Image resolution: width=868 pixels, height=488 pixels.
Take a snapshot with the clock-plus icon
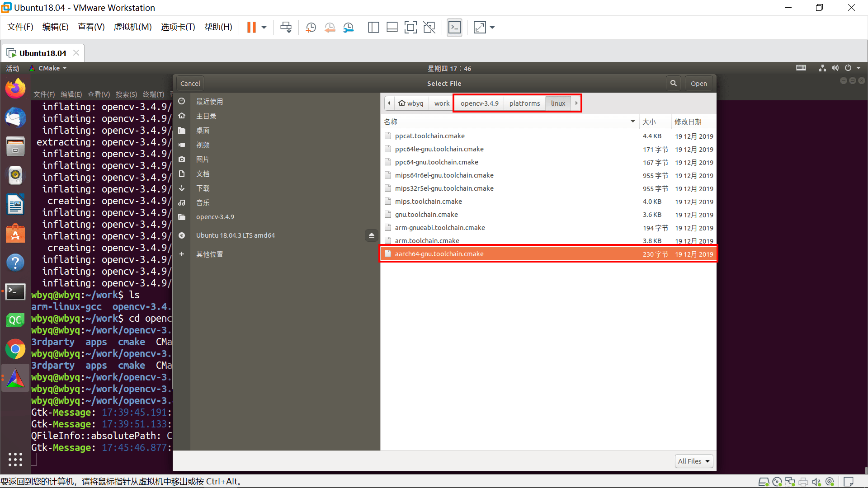(311, 28)
